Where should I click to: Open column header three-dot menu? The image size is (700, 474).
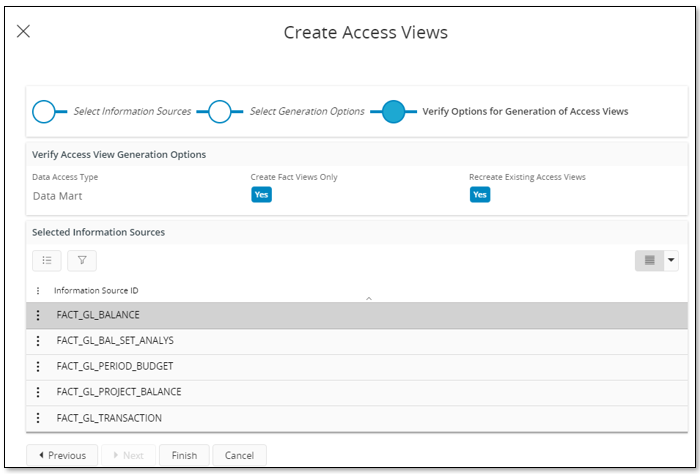(38, 291)
